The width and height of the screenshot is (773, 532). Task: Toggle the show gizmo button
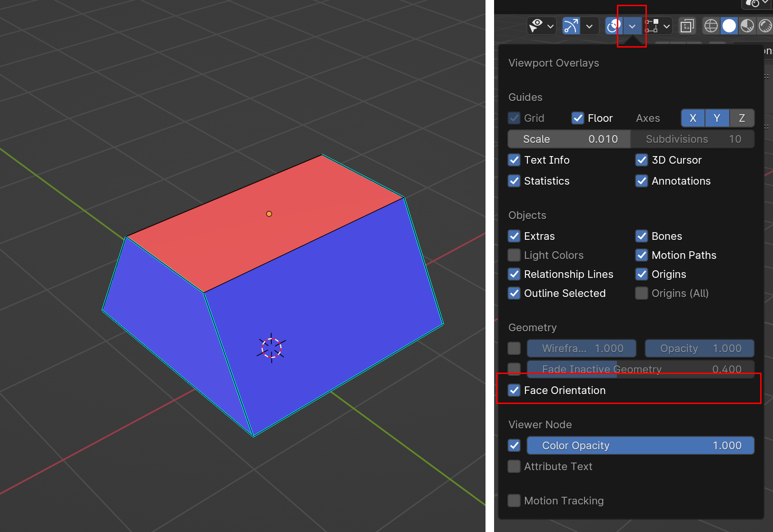pos(571,26)
